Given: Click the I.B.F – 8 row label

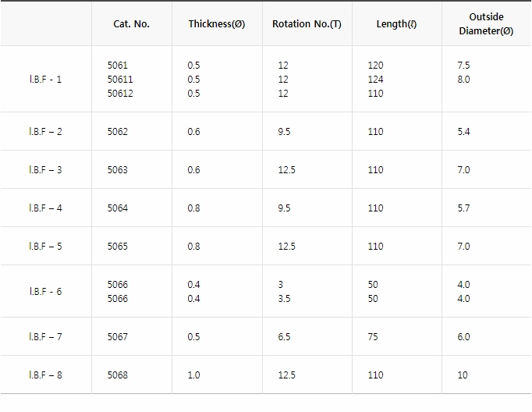Looking at the screenshot, I should pos(45,375).
